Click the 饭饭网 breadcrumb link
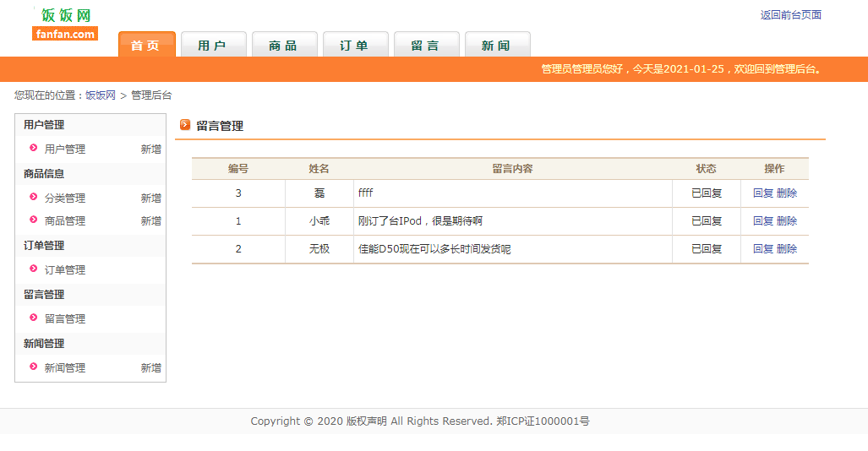Screen dimensions: 868x451 101,95
